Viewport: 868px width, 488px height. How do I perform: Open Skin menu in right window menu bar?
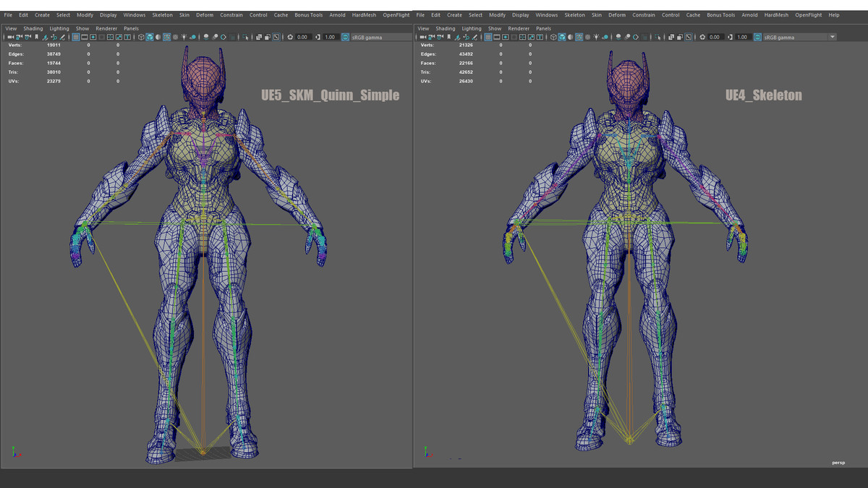click(x=596, y=14)
